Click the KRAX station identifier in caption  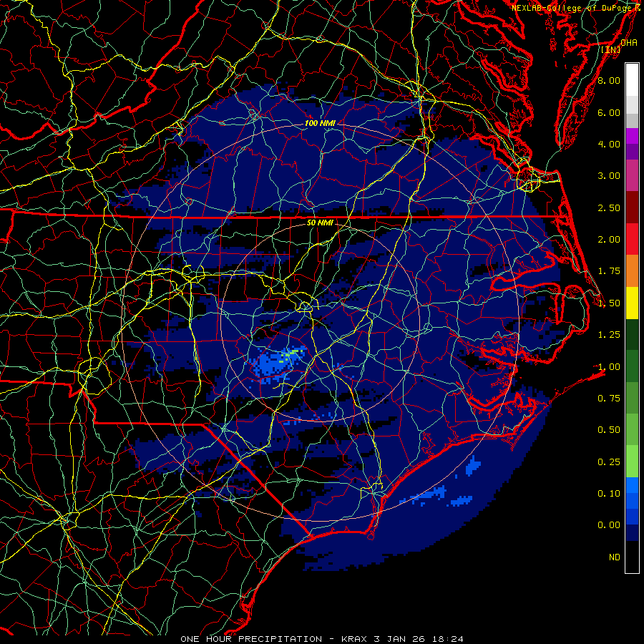355,639
